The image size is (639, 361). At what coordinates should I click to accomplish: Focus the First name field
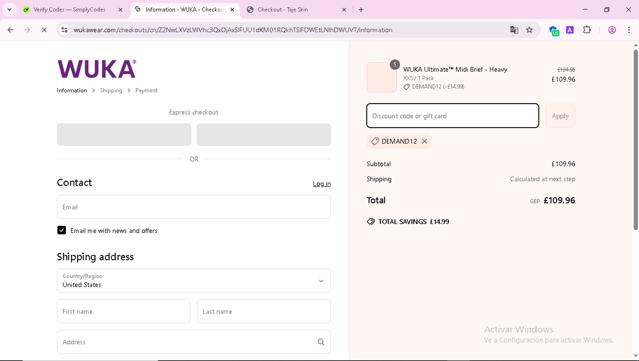tap(123, 311)
